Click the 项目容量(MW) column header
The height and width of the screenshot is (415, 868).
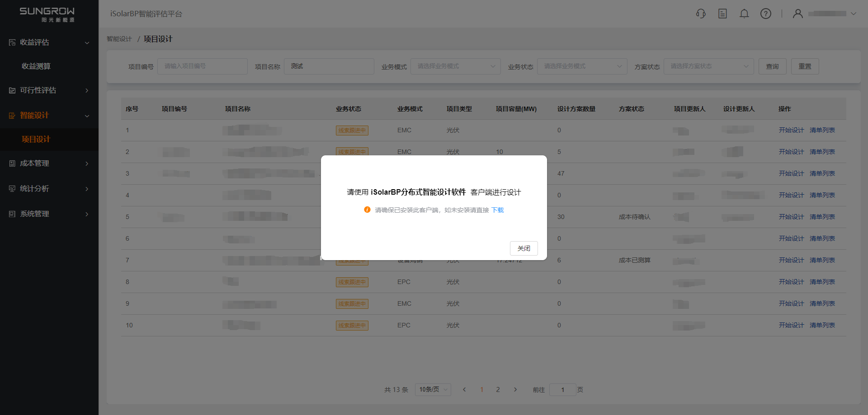[516, 109]
